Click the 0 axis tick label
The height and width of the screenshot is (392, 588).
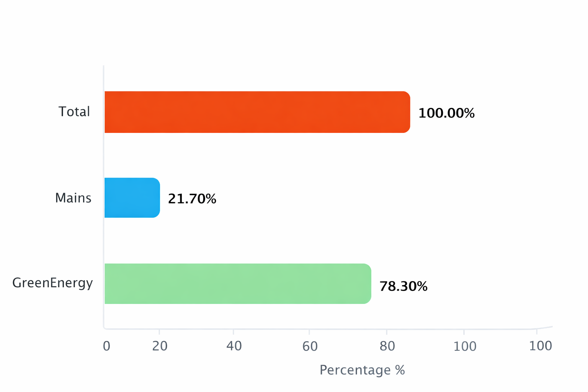(x=106, y=346)
